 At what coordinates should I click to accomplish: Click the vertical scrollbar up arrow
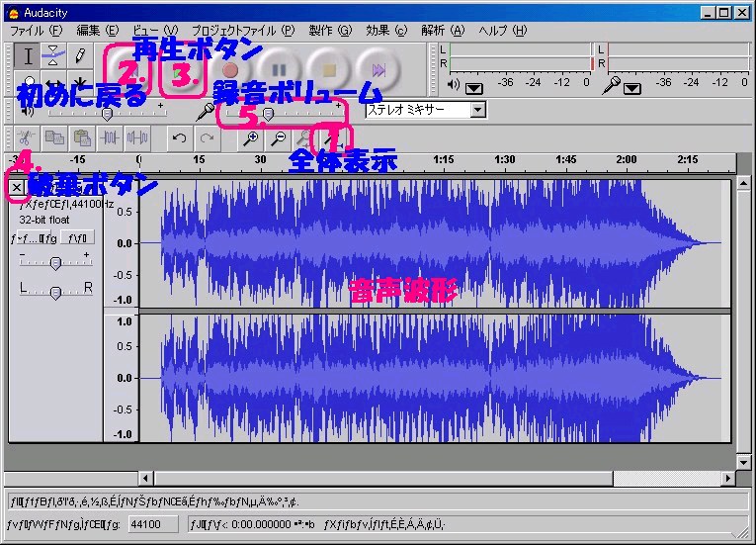743,183
